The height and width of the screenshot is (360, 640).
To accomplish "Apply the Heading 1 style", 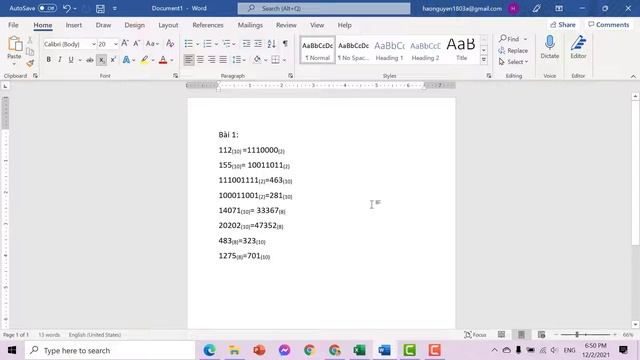I will tap(389, 50).
